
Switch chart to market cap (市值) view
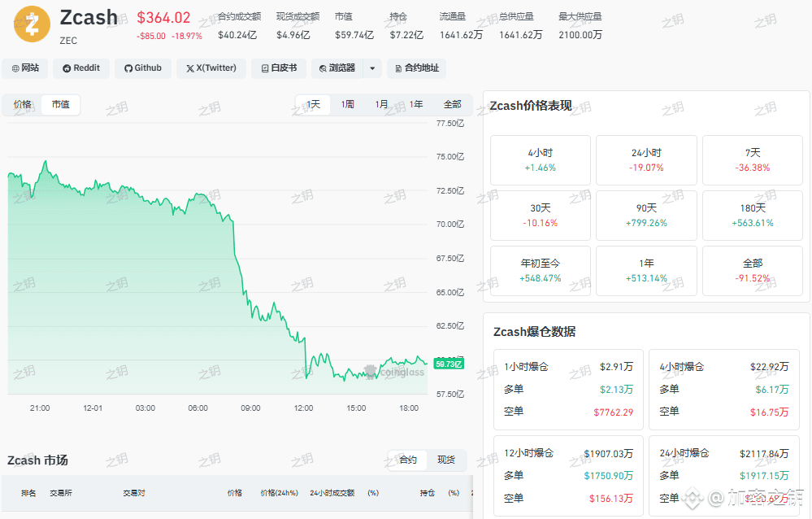point(61,104)
